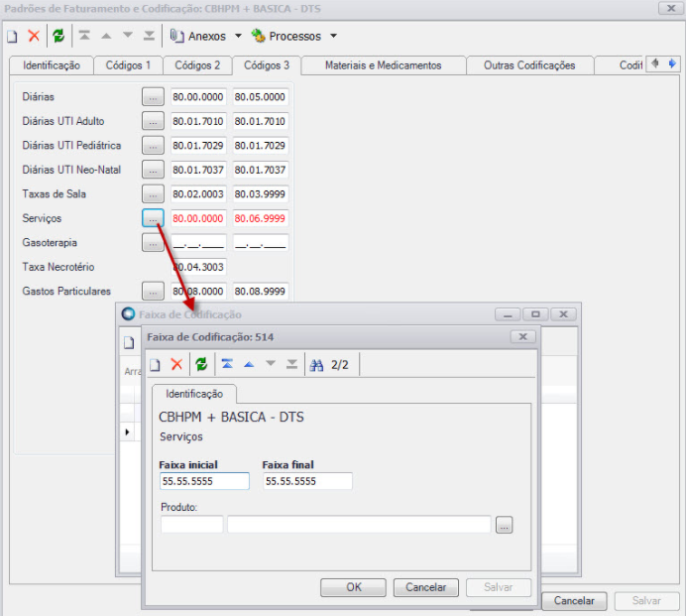Click the Produto description field
The image size is (686, 616).
coord(359,525)
